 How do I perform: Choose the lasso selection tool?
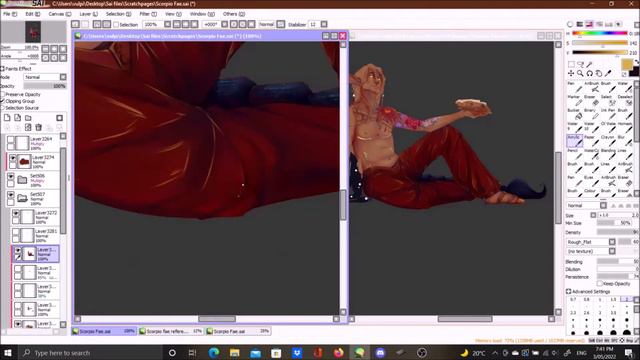[580, 64]
